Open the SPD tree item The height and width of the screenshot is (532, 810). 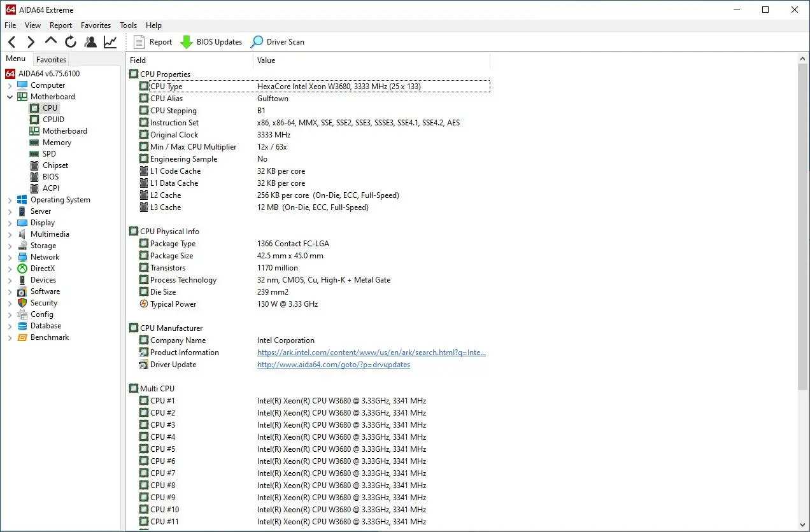click(49, 154)
